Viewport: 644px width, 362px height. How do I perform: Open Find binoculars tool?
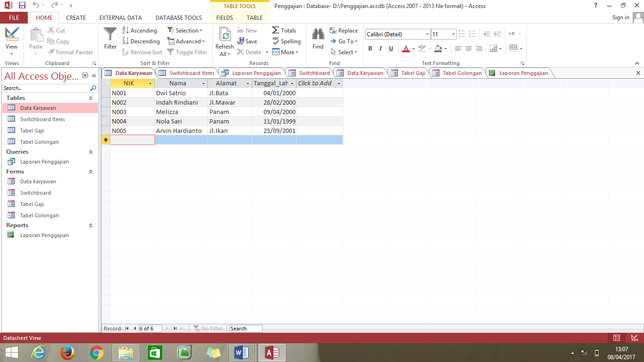coord(318,39)
